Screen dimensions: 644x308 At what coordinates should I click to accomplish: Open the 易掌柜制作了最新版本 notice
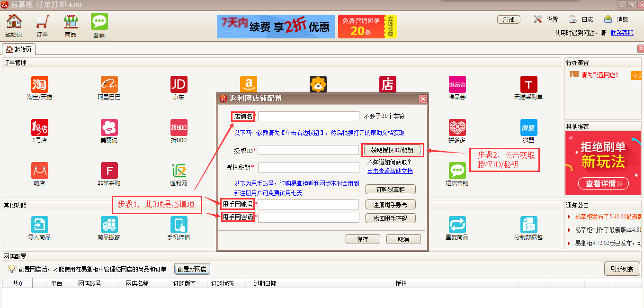pos(609,230)
